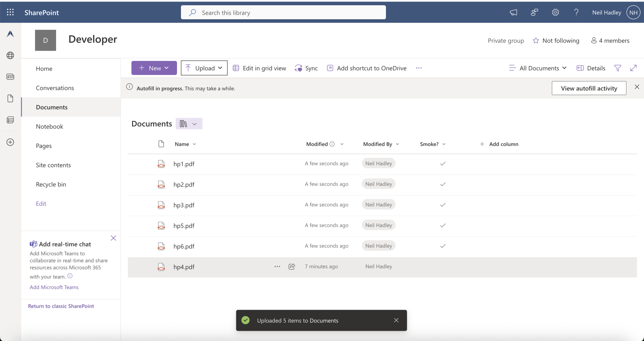Open the Recycle bin nav item
This screenshot has width=644, height=341.
tap(51, 184)
